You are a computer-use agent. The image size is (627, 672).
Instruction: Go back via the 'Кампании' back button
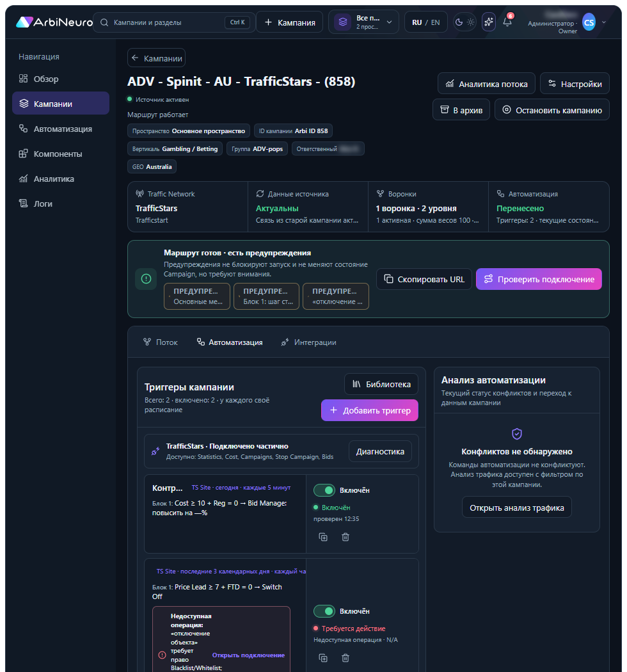pyautogui.click(x=156, y=58)
